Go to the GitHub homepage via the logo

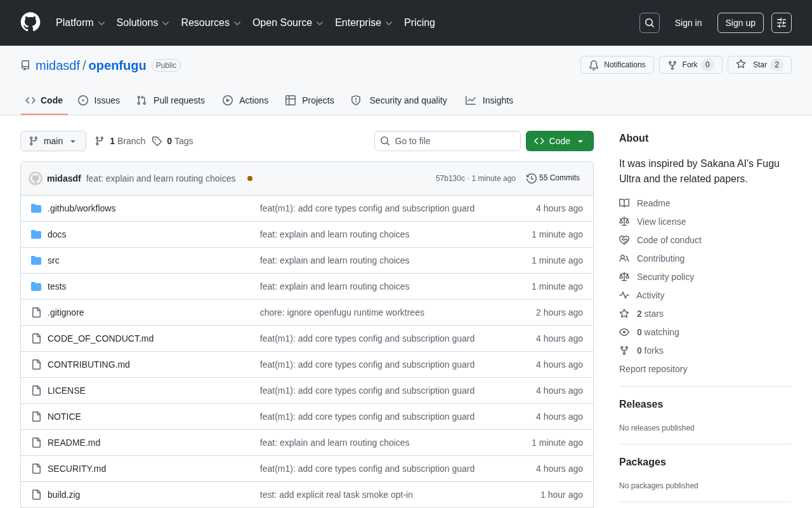30,22
